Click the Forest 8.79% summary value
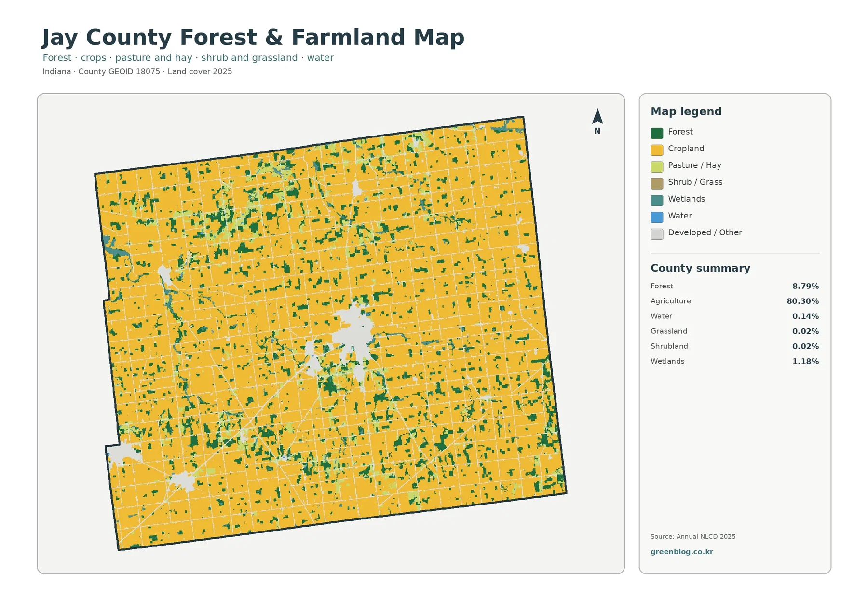This screenshot has width=868, height=614. tap(805, 287)
